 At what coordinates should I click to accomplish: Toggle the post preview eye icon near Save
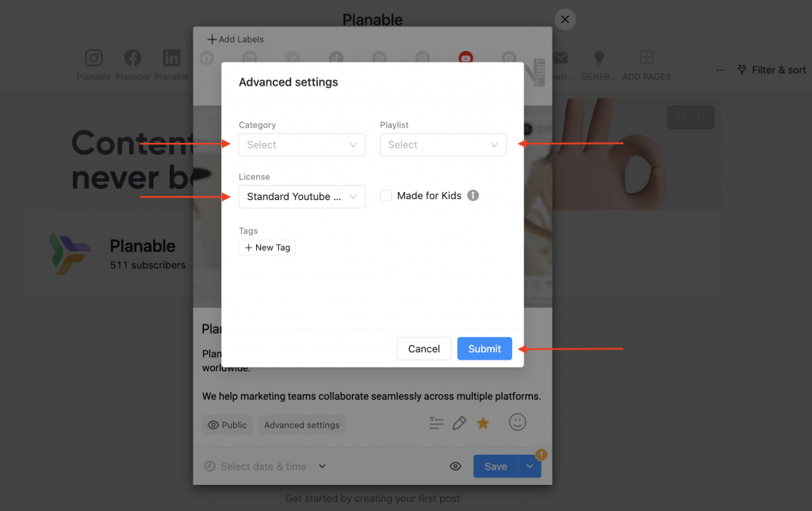pos(455,467)
